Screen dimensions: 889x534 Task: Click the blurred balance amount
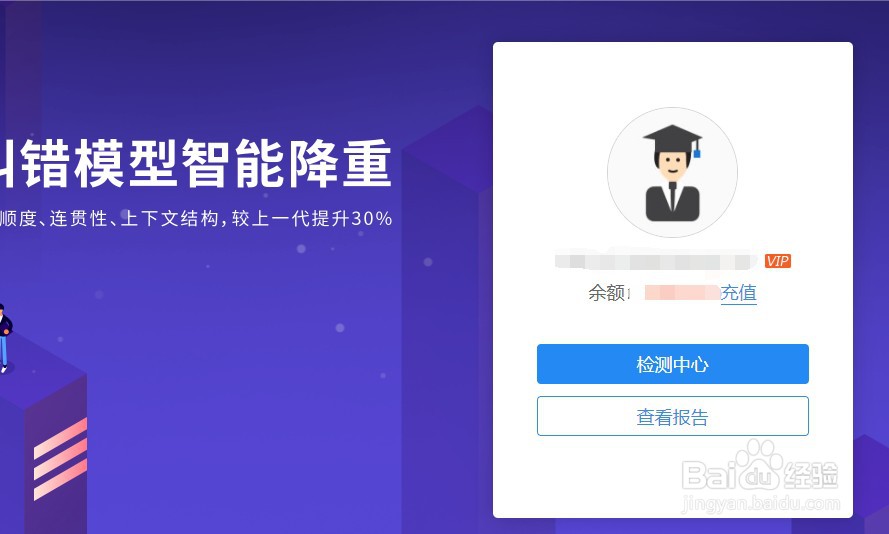682,293
